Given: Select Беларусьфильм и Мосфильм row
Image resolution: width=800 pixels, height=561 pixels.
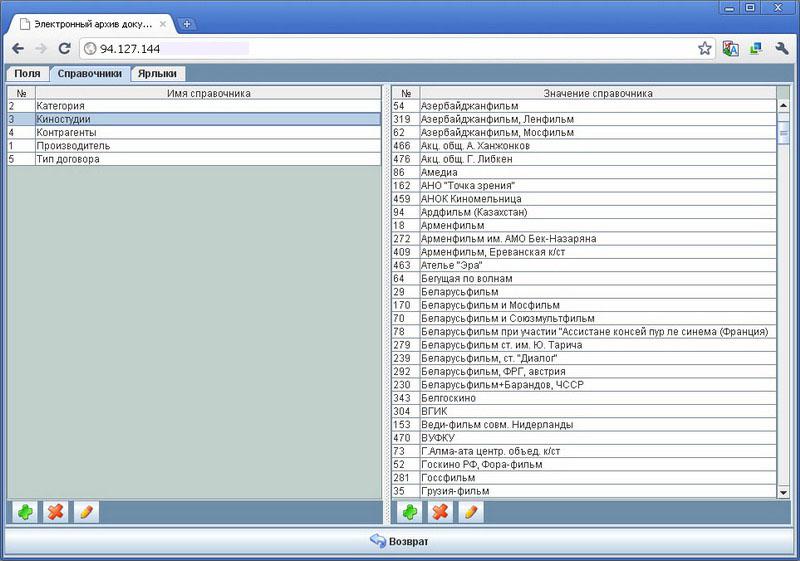Looking at the screenshot, I should point(584,304).
